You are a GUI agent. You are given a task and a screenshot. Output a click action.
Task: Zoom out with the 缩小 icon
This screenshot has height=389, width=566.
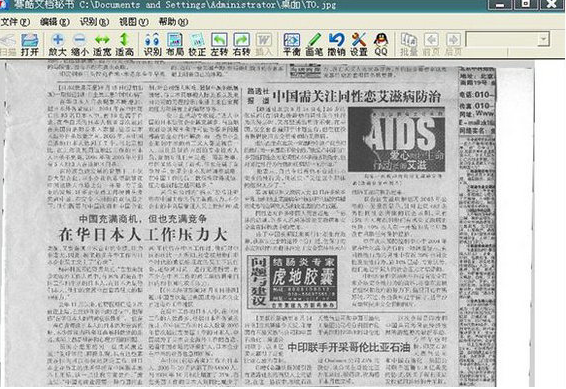pyautogui.click(x=80, y=45)
